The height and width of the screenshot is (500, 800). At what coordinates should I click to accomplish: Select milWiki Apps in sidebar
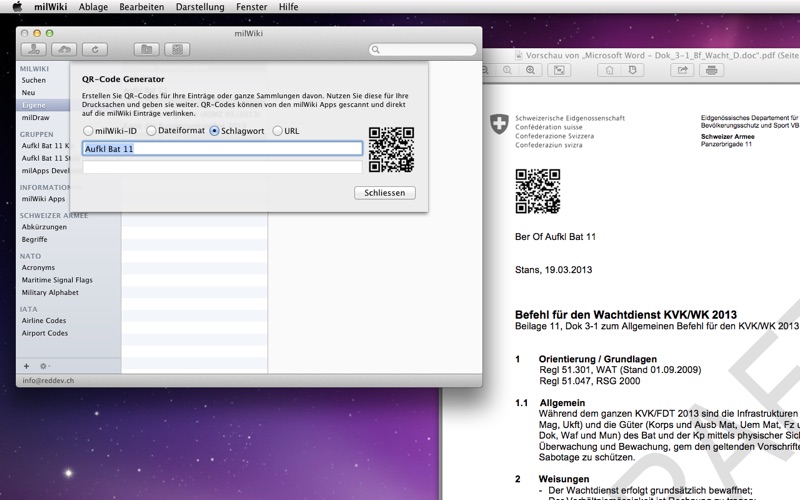(x=43, y=199)
